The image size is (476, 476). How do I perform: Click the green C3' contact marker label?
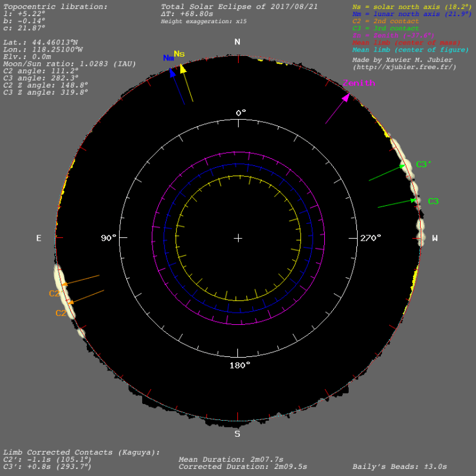point(424,165)
